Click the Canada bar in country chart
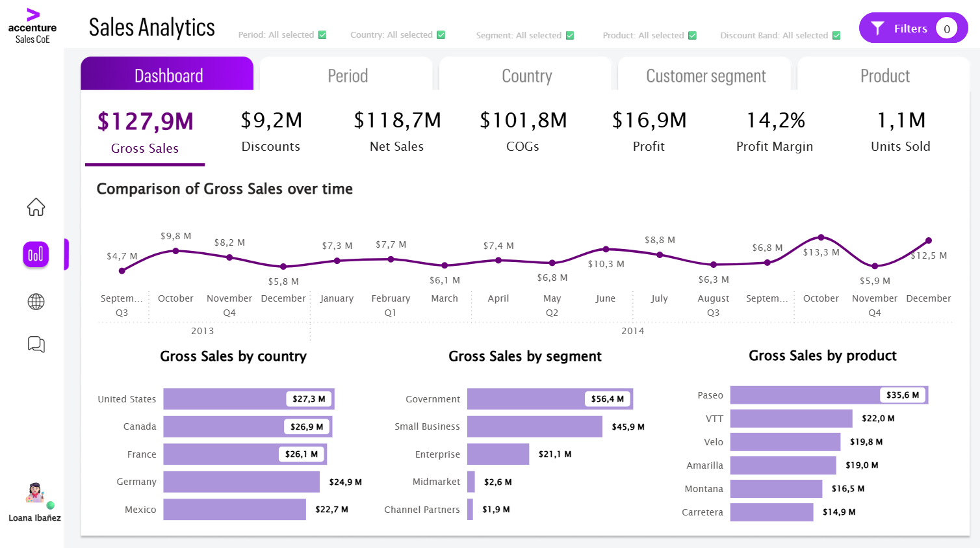The height and width of the screenshot is (548, 980). (248, 426)
